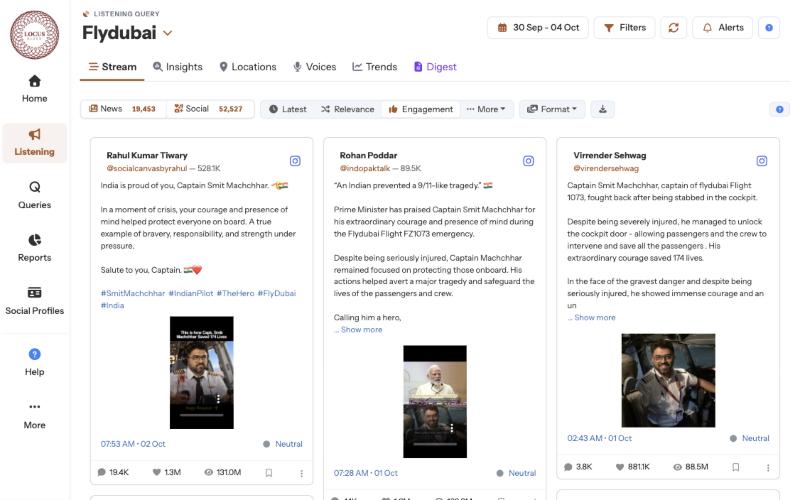Image resolution: width=800 pixels, height=500 pixels.
Task: Expand the More sort options dropdown
Action: (x=486, y=109)
